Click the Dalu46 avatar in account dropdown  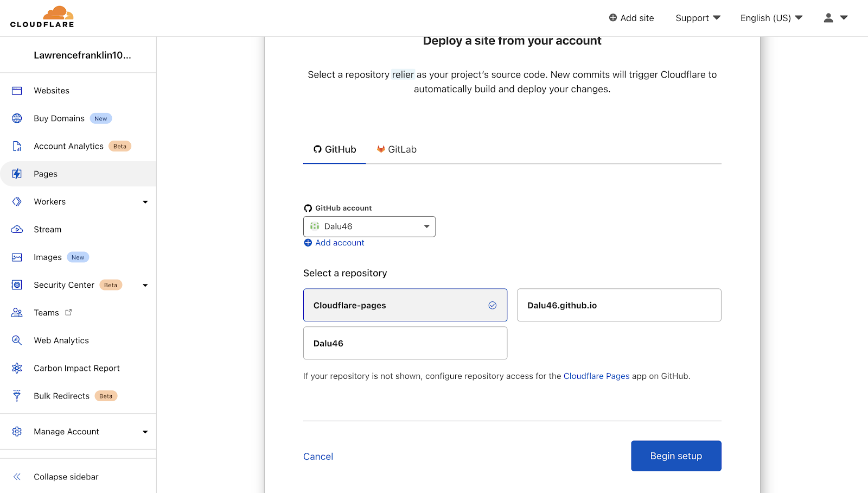coord(315,226)
